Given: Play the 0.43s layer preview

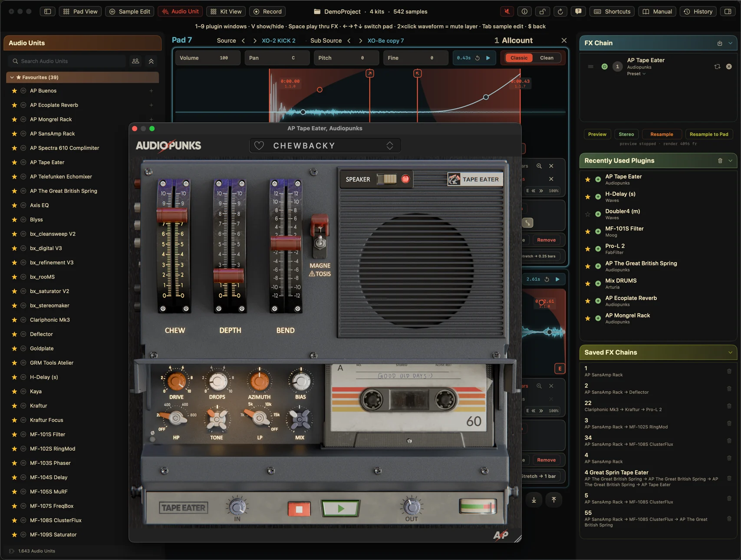Looking at the screenshot, I should pyautogui.click(x=488, y=58).
